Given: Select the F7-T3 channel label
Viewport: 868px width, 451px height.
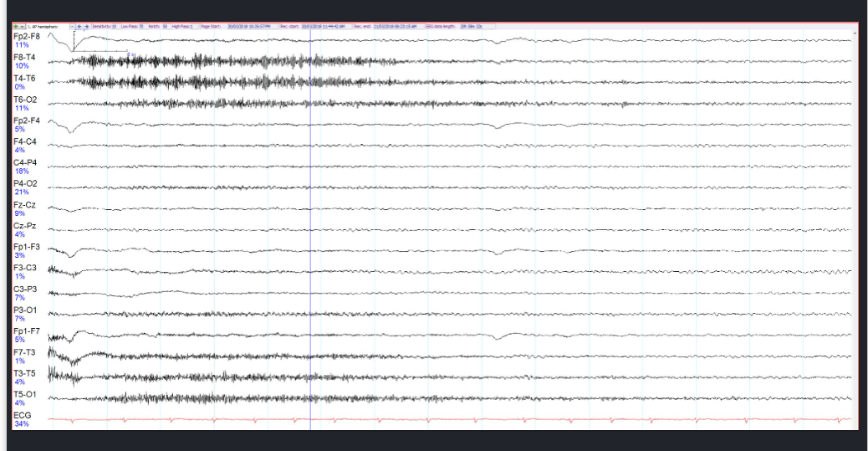Looking at the screenshot, I should (24, 352).
